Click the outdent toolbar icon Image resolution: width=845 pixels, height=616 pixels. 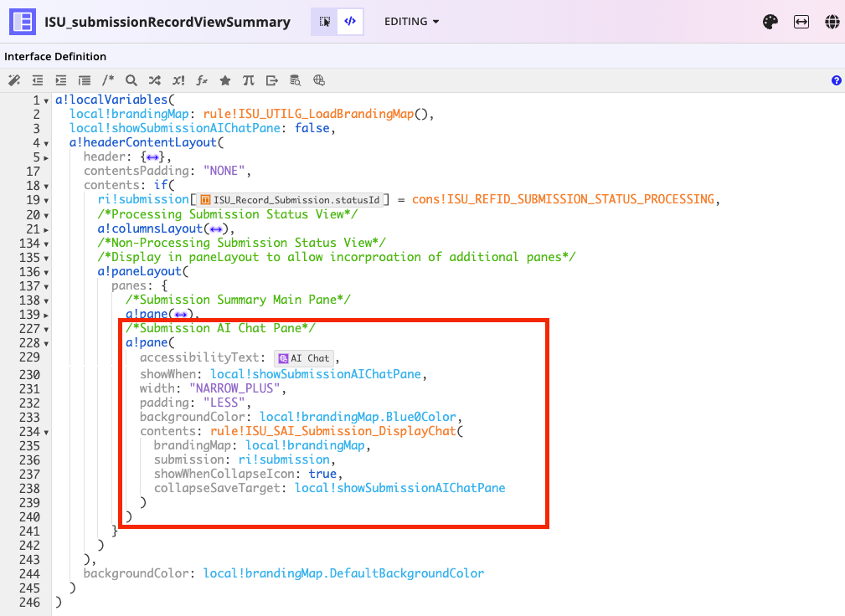pos(37,80)
